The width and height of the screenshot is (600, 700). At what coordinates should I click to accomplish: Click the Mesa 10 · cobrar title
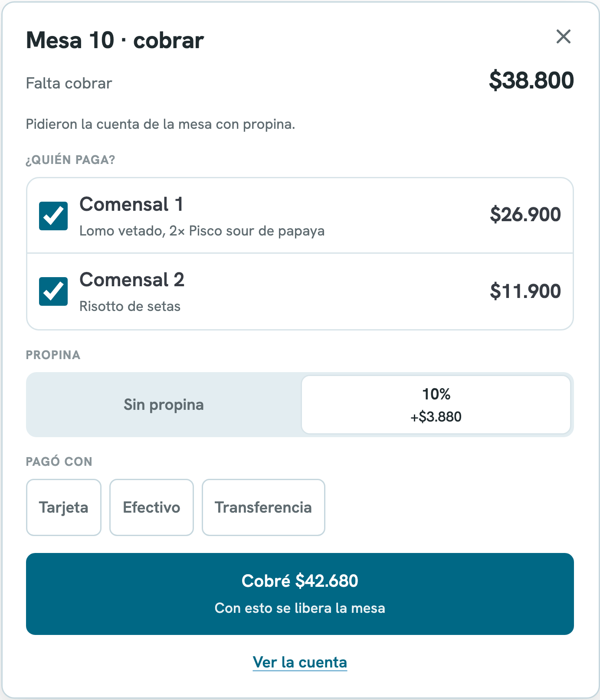click(x=115, y=40)
